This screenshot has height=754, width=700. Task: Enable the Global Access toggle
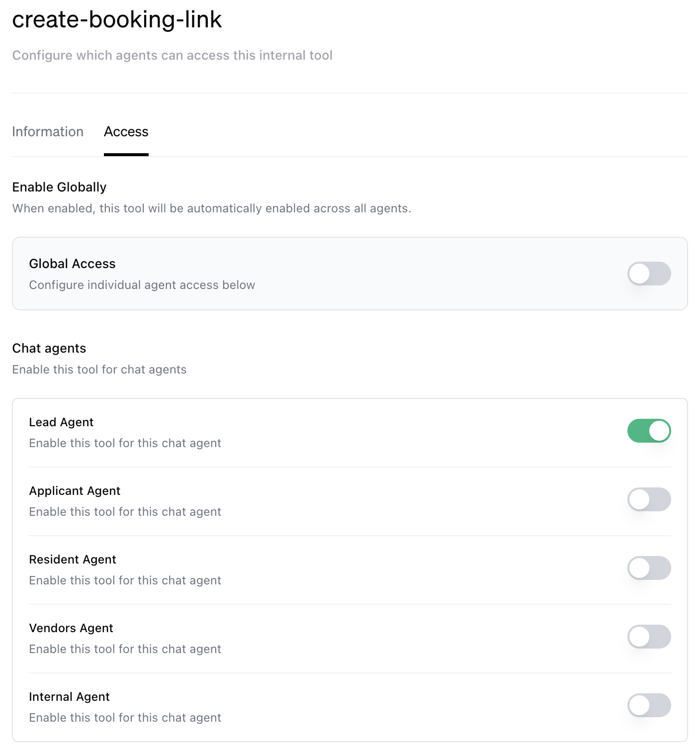tap(649, 274)
